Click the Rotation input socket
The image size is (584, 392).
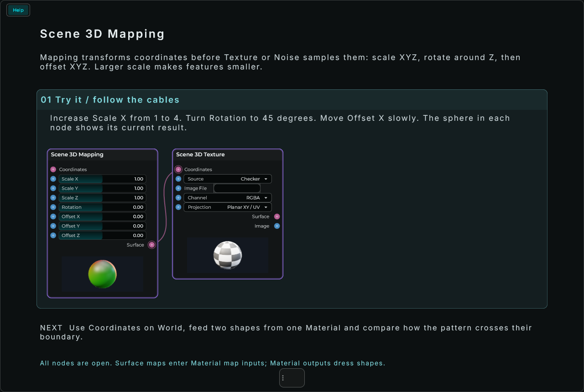(53, 207)
